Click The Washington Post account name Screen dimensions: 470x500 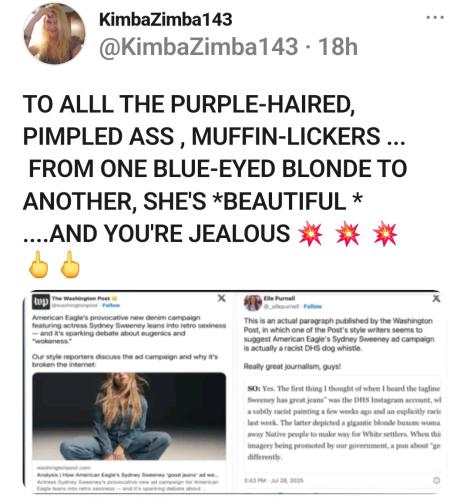coord(81,298)
